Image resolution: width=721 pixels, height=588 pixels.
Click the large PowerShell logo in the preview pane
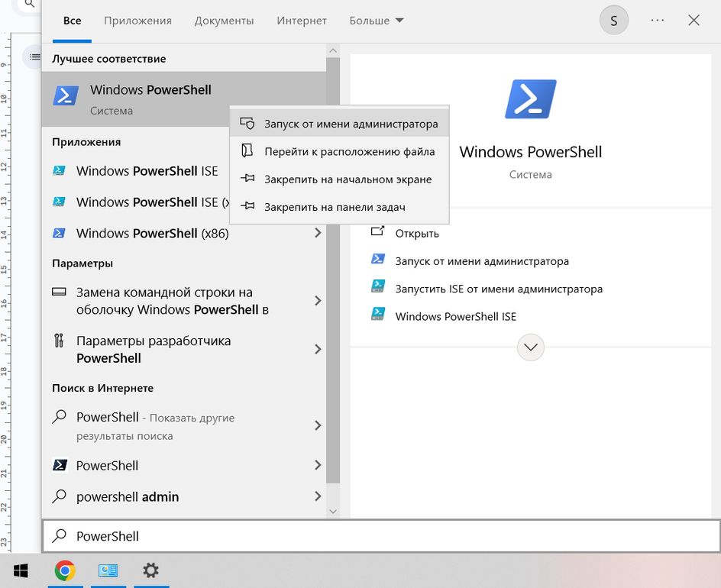(x=531, y=99)
